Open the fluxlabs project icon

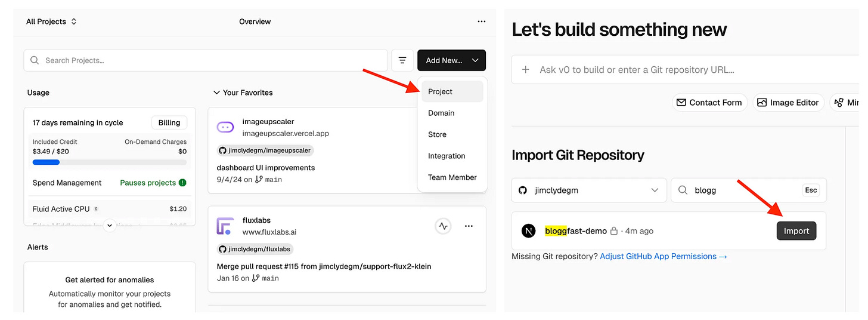tap(225, 226)
